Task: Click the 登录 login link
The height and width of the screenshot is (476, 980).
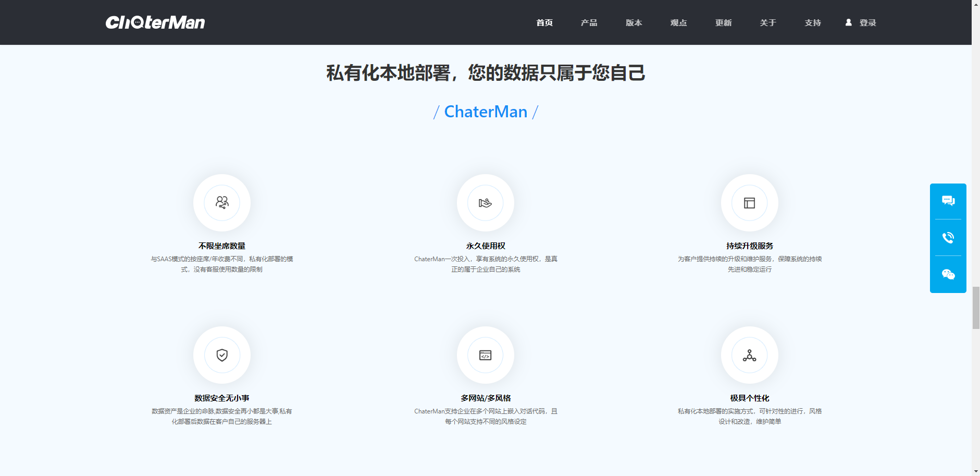Action: pos(868,22)
